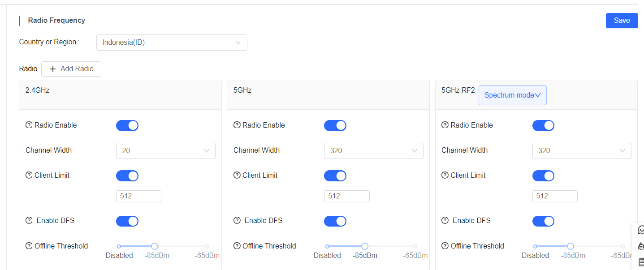Screen dimensions: 644x270
Task: Save the radio frequency settings
Action: (x=622, y=21)
